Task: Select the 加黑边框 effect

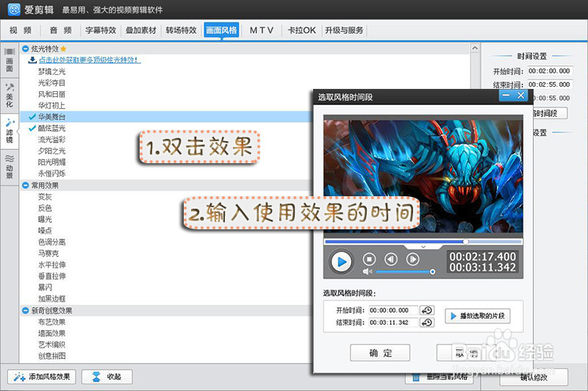Action: click(51, 298)
